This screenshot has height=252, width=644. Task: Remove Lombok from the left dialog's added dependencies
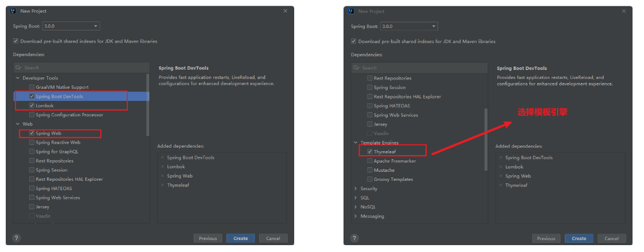(162, 167)
